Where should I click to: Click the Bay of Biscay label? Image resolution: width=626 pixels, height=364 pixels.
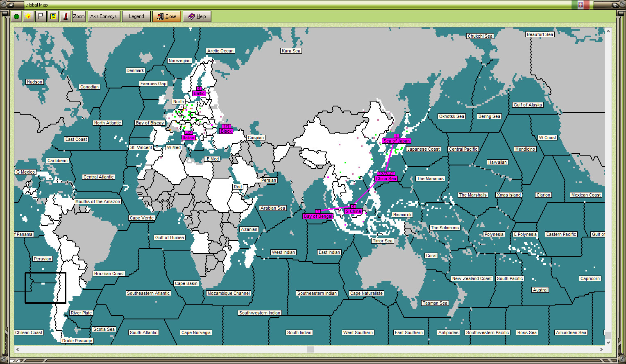click(x=150, y=123)
